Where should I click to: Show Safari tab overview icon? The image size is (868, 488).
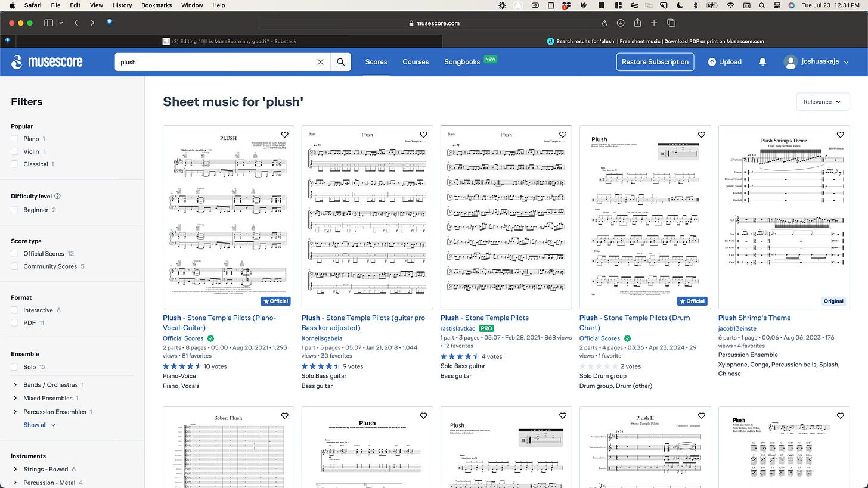click(x=671, y=23)
